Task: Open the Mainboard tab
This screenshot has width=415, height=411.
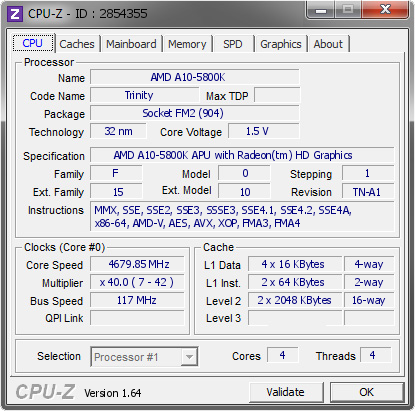Action: [131, 44]
